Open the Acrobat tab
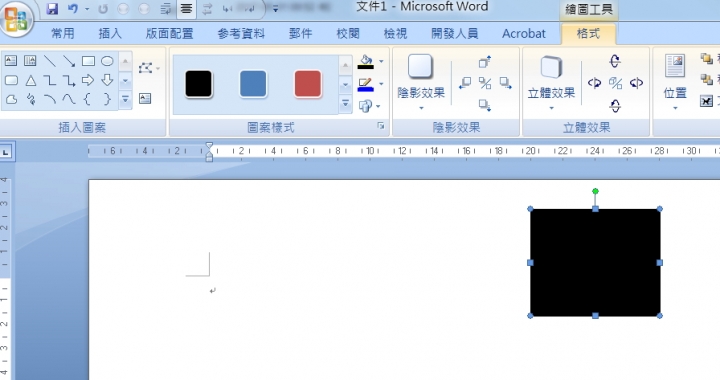 pos(524,34)
